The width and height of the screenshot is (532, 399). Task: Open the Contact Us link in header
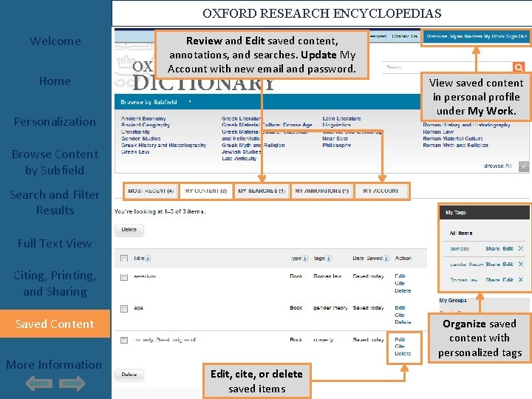pyautogui.click(x=404, y=36)
